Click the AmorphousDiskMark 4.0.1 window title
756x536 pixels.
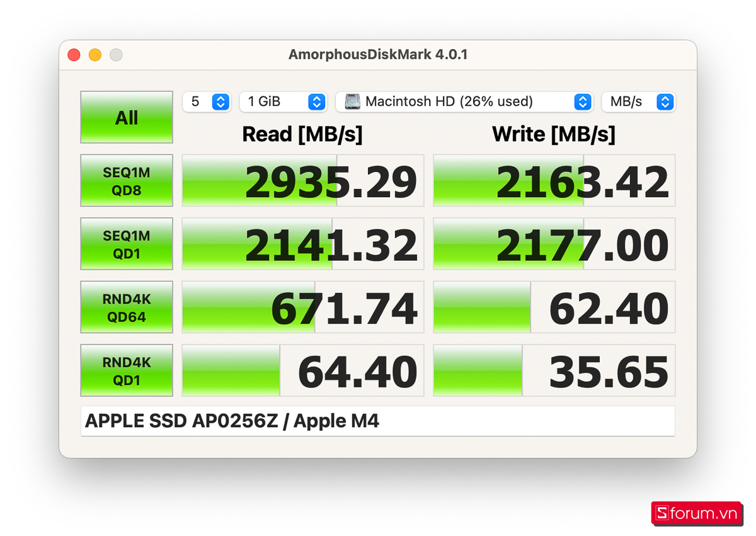[x=378, y=55]
